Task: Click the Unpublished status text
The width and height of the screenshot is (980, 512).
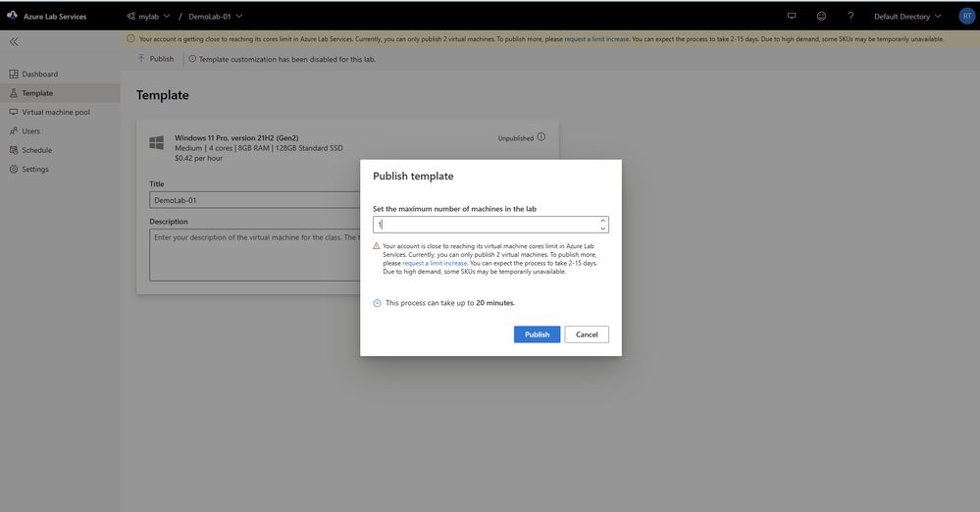Action: (516, 138)
